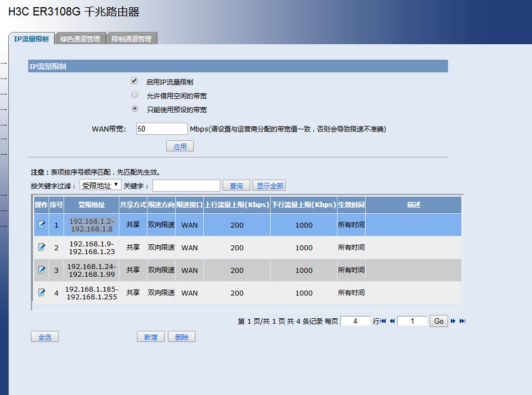Go to first page arrow icon
Viewport: 532px width, 395px height.
point(383,321)
